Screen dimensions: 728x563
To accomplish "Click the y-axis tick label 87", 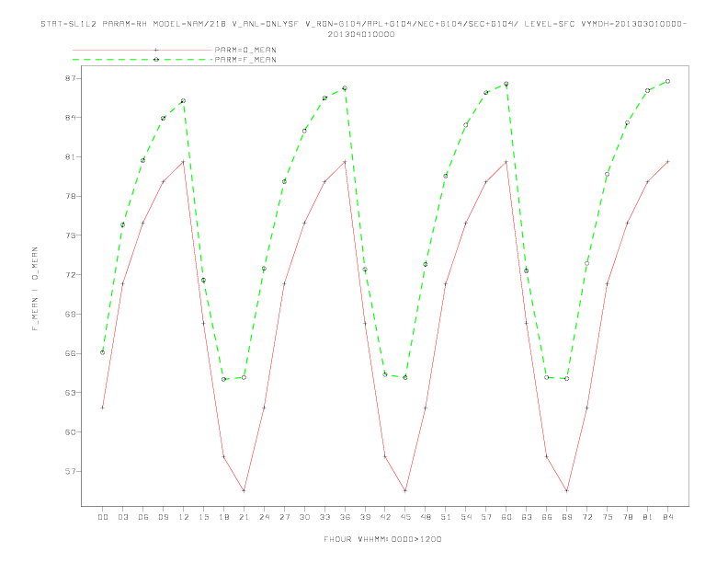I will [70, 78].
